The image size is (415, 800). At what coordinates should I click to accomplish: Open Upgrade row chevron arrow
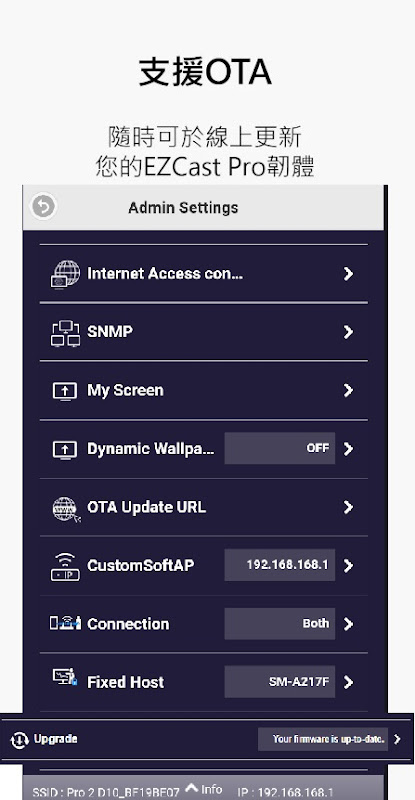[398, 739]
